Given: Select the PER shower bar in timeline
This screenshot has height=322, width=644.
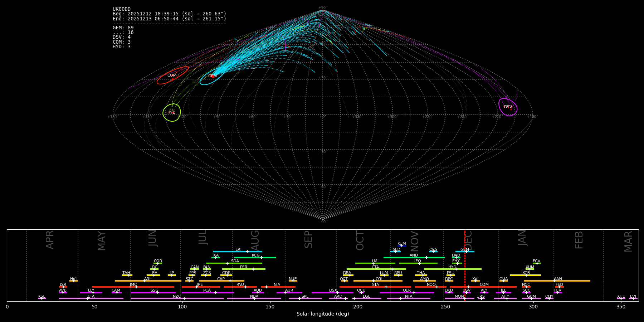Looking at the screenshot, I should tap(244, 269).
